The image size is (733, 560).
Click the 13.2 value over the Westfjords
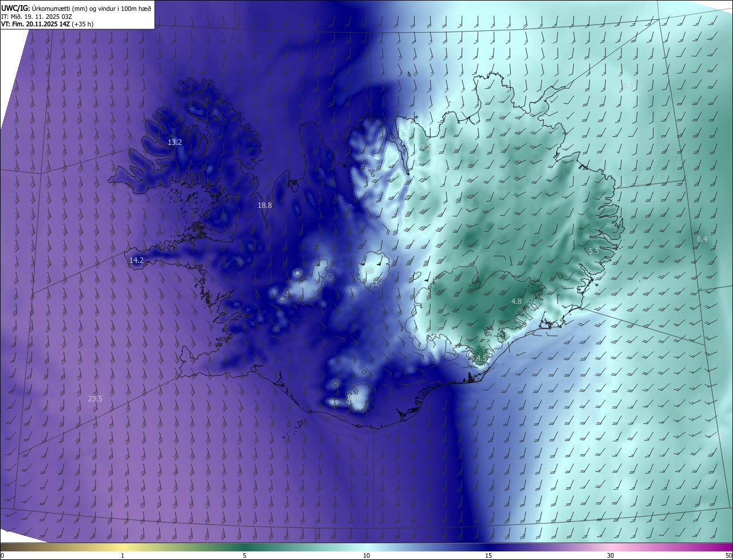point(175,142)
